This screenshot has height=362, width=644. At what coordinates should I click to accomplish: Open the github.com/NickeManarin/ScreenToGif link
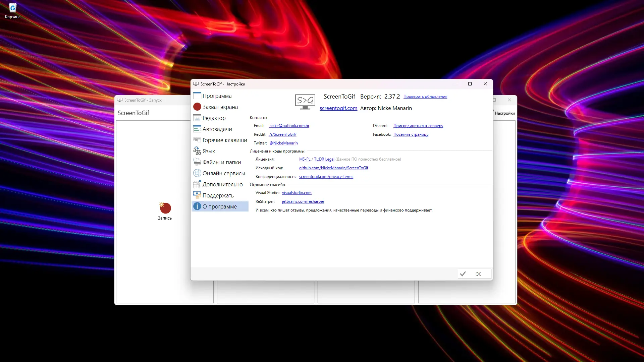point(333,168)
